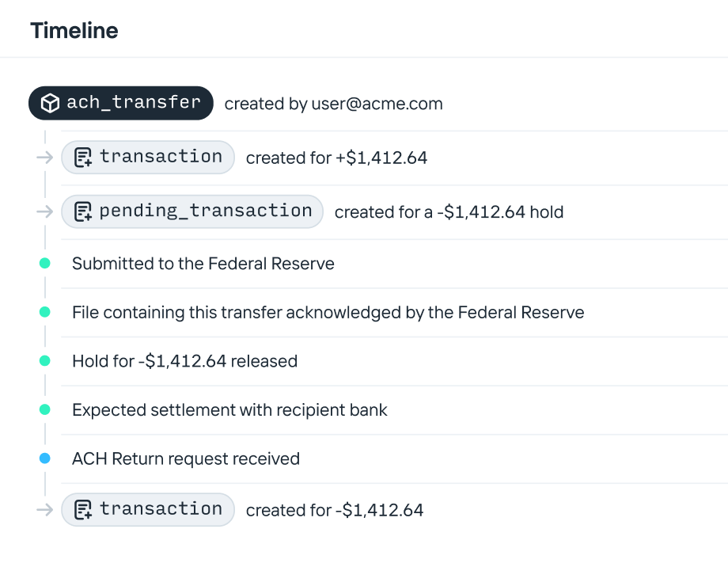Click 'Submitted to the Federal Reserve' event text
This screenshot has height=586, width=728.
coord(203,264)
